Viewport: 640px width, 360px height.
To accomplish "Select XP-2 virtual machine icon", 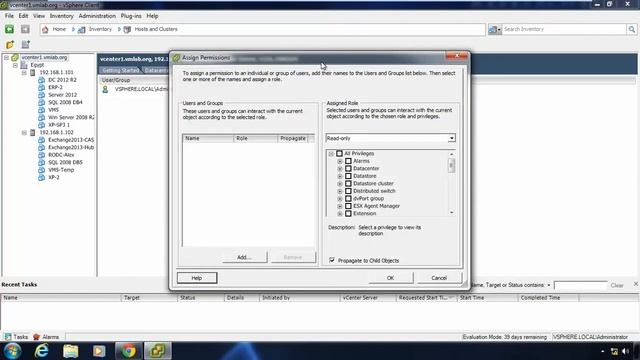I will pyautogui.click(x=42, y=178).
